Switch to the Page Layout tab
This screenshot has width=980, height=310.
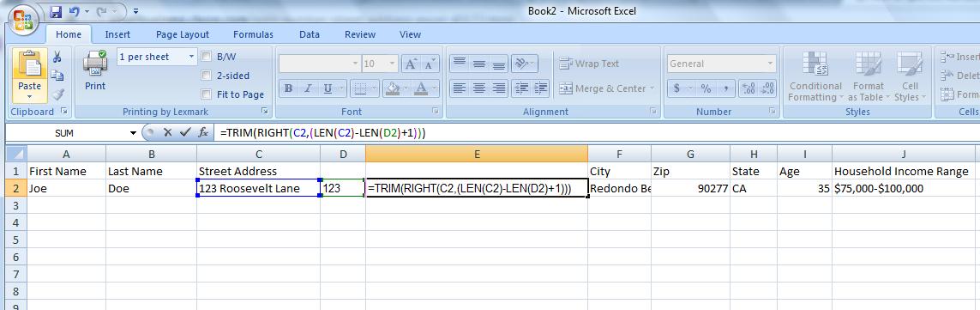183,34
